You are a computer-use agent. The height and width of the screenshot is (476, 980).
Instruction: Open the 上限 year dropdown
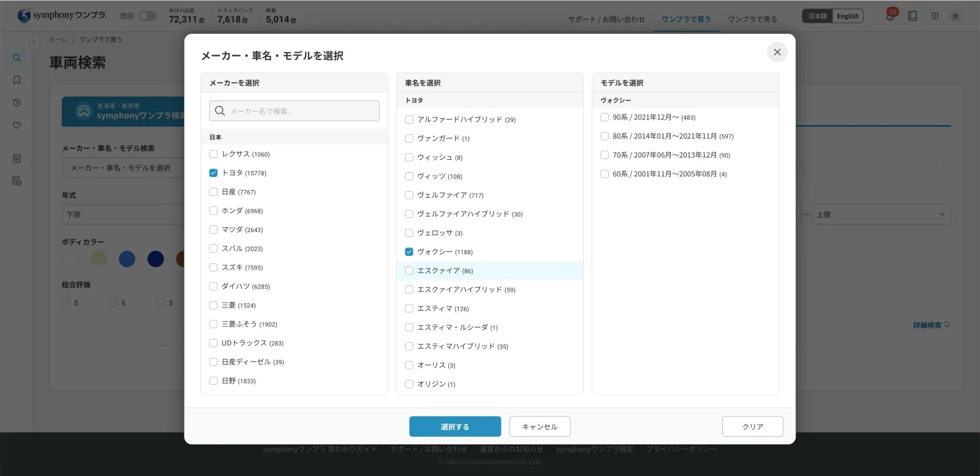(x=881, y=214)
